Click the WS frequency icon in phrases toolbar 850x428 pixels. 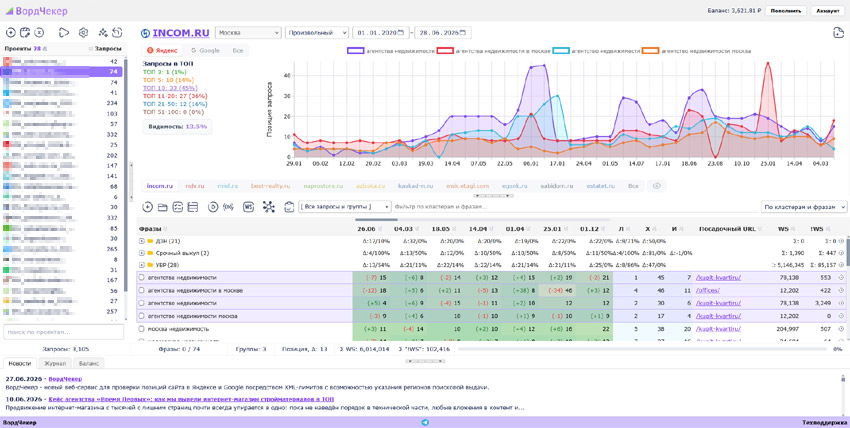[248, 206]
